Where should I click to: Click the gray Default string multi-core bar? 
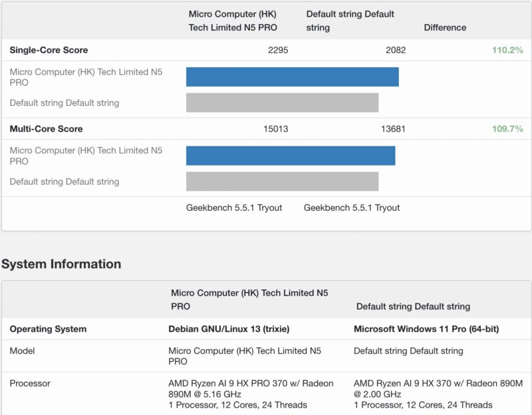283,181
